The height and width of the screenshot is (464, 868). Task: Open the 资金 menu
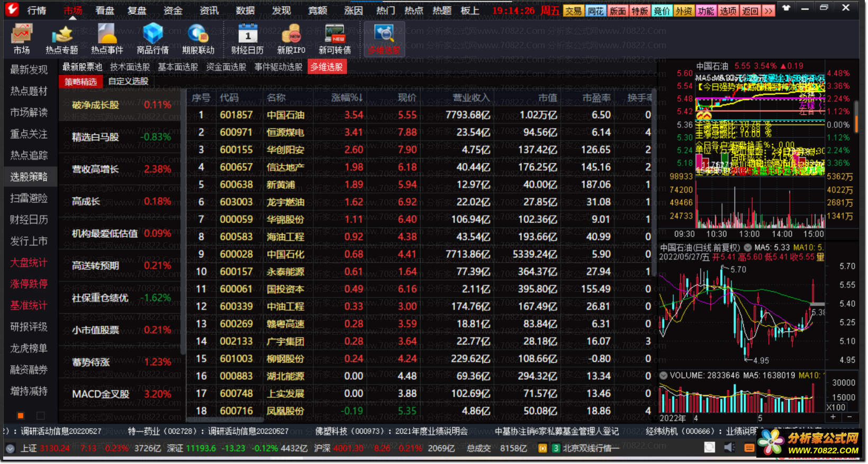tap(173, 11)
